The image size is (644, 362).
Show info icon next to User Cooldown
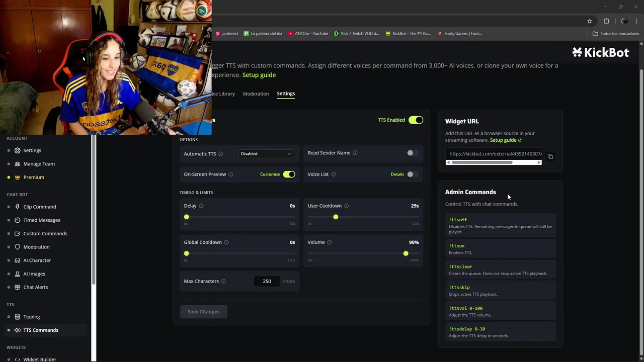[x=346, y=206]
